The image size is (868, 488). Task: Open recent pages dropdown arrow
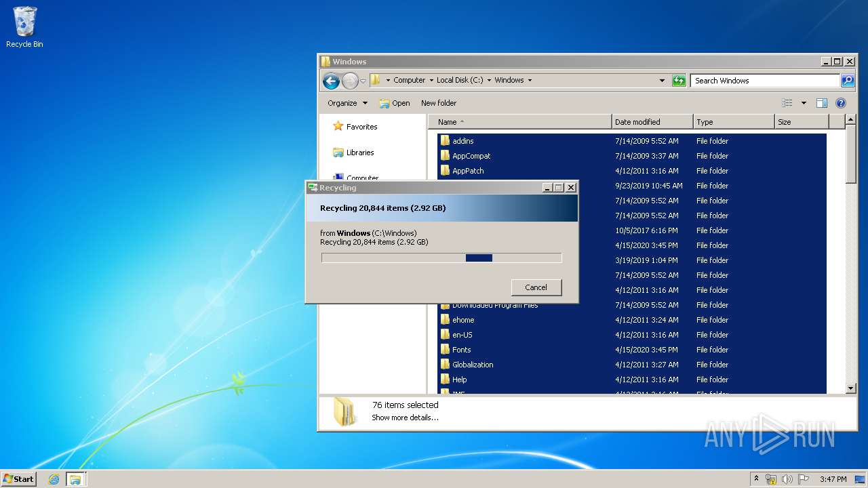363,81
